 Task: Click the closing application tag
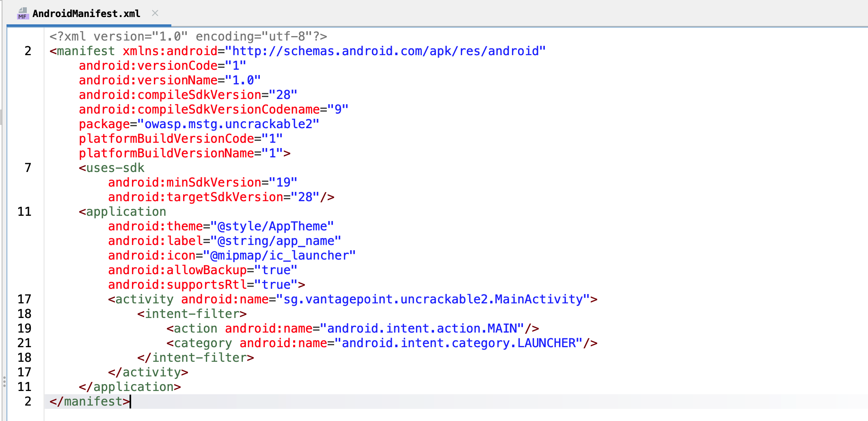tap(130, 387)
